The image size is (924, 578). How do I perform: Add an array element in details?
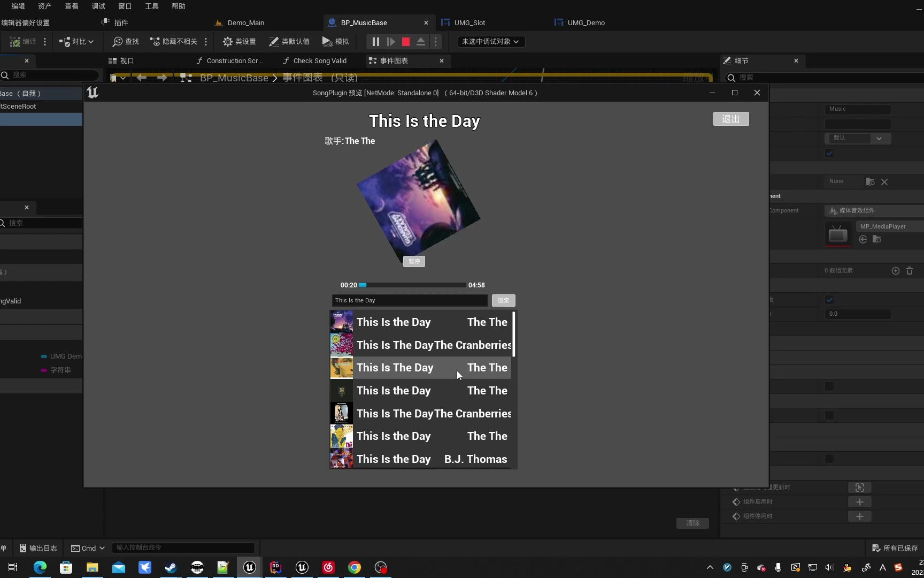[896, 271]
